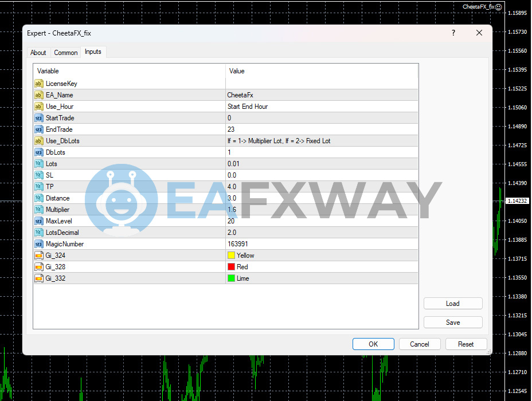This screenshot has height=401, width=532.
Task: Click the TP value field 4.0
Action: tap(321, 187)
